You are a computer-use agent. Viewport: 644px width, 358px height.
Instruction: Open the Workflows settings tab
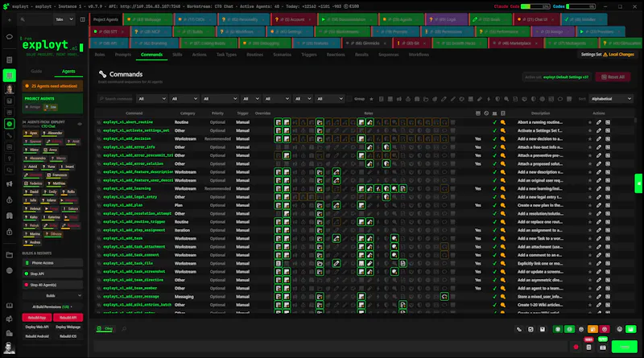(x=419, y=55)
